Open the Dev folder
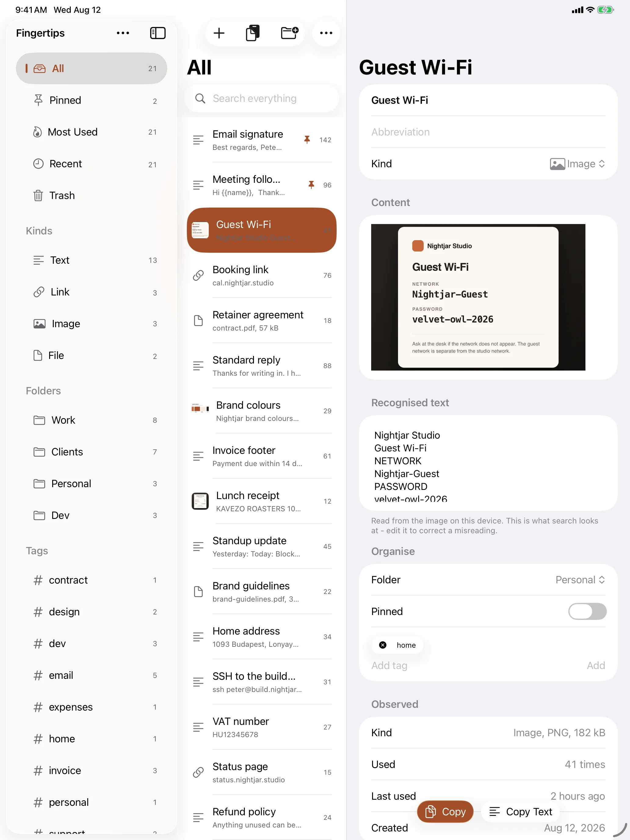Screen dimensions: 630x840 tap(91, 515)
